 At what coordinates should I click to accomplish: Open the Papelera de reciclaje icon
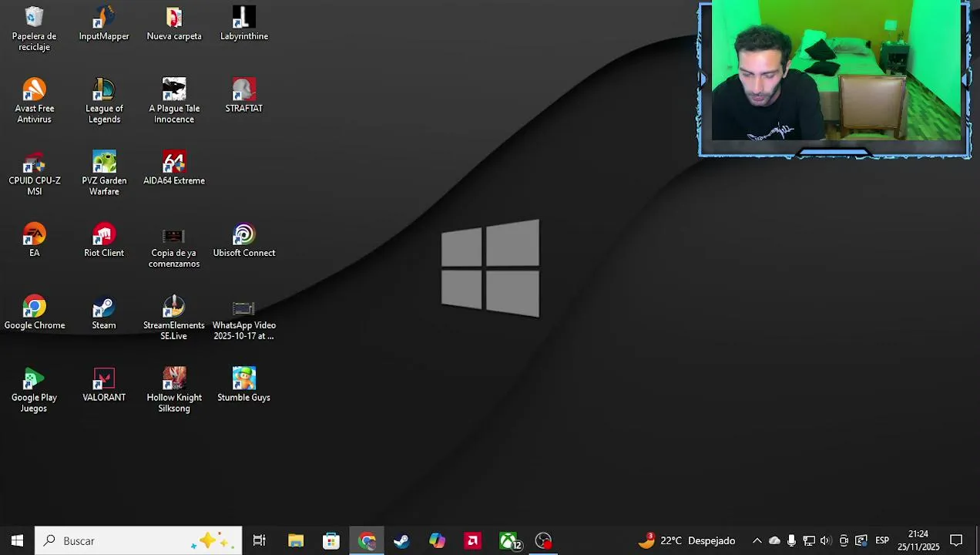[x=34, y=29]
